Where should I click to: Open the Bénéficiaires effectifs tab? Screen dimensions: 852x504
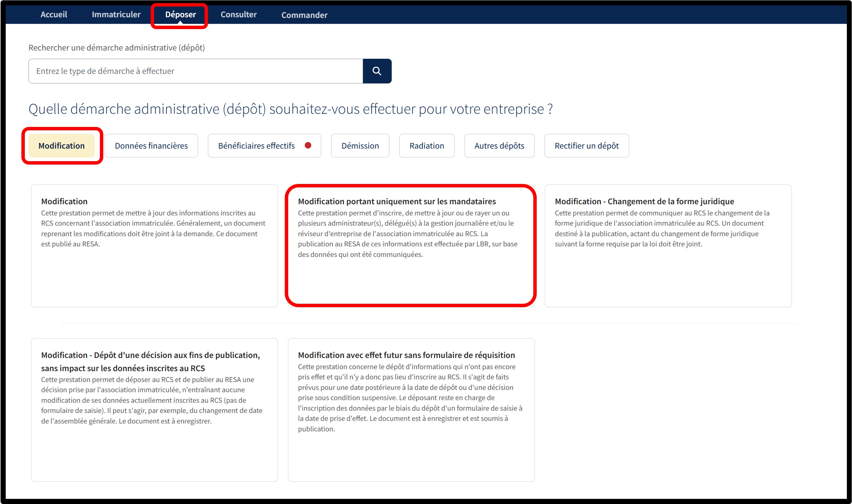257,146
